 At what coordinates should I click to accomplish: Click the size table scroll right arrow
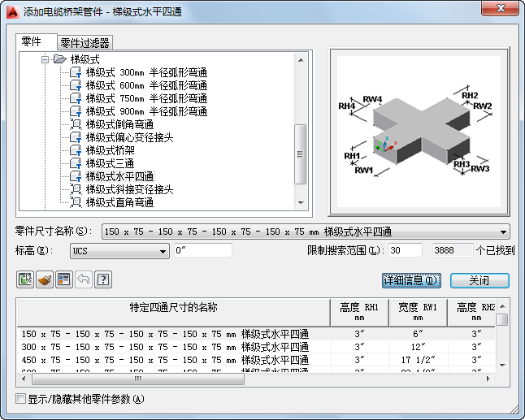(488, 379)
